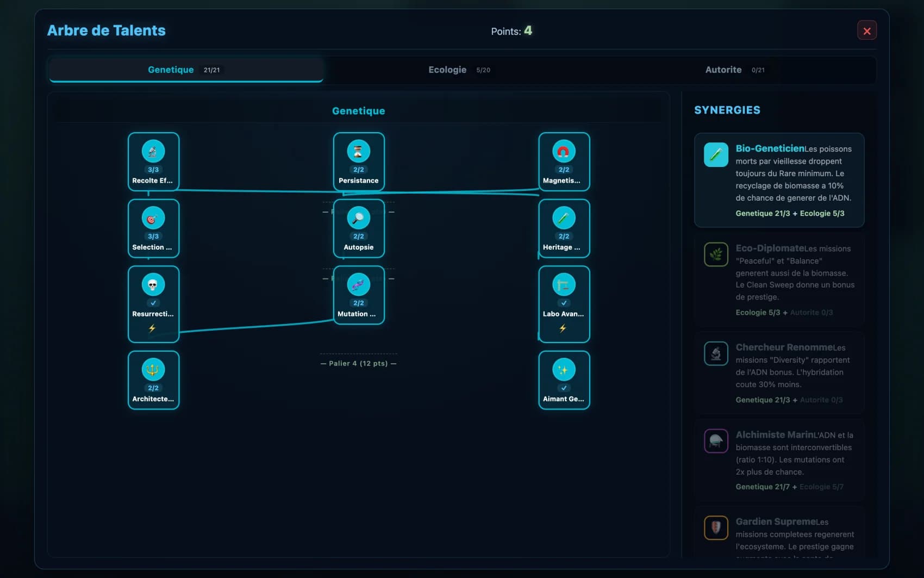Click the Labo Avan... talent node
The width and height of the screenshot is (924, 578).
click(564, 304)
